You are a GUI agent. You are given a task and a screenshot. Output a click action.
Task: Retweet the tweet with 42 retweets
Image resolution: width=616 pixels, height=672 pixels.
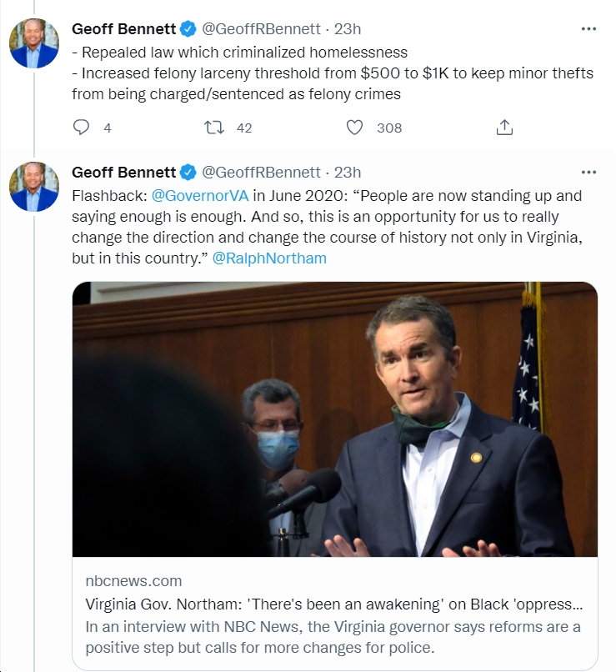coord(213,128)
